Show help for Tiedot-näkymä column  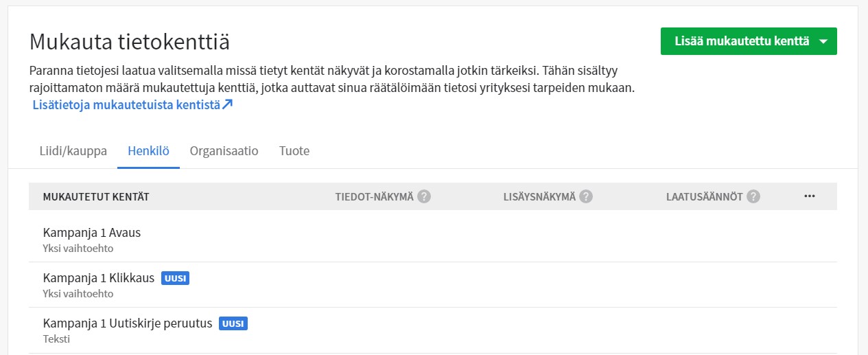tap(424, 196)
